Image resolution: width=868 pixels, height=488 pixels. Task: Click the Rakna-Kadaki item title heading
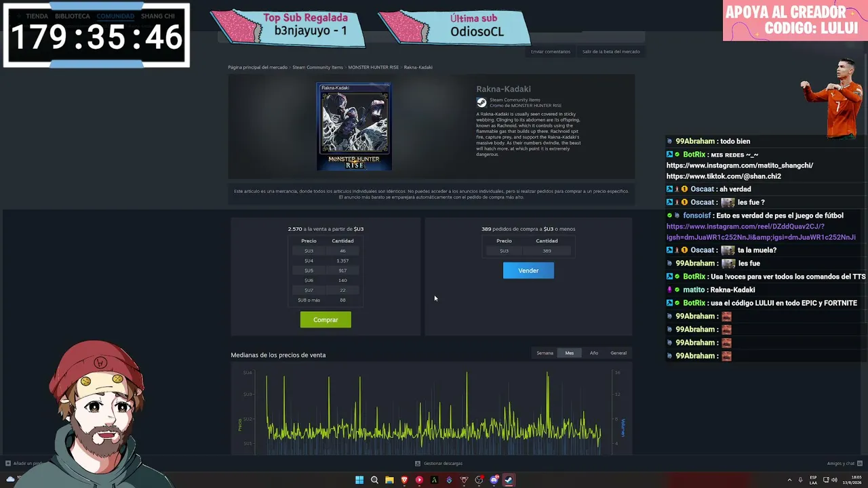pos(503,89)
